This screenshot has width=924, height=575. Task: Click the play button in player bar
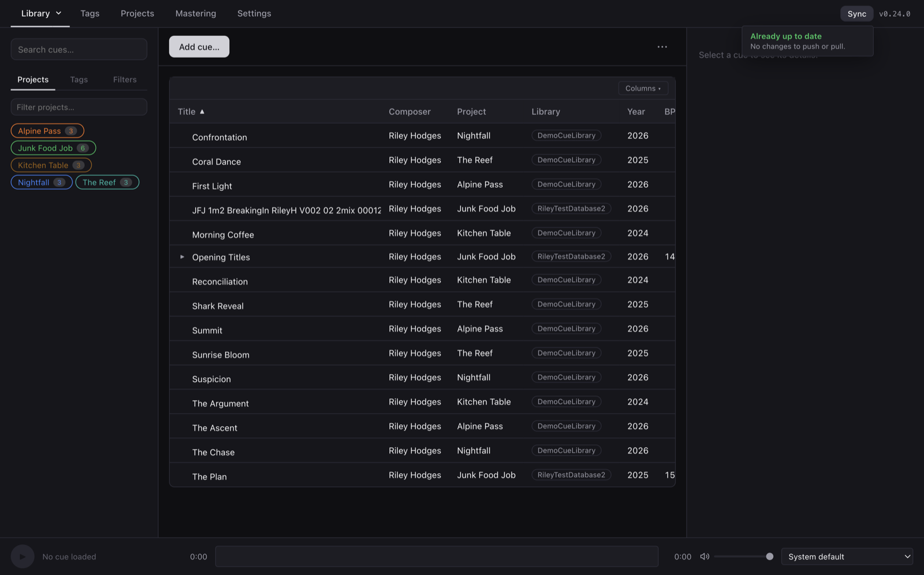pos(23,557)
